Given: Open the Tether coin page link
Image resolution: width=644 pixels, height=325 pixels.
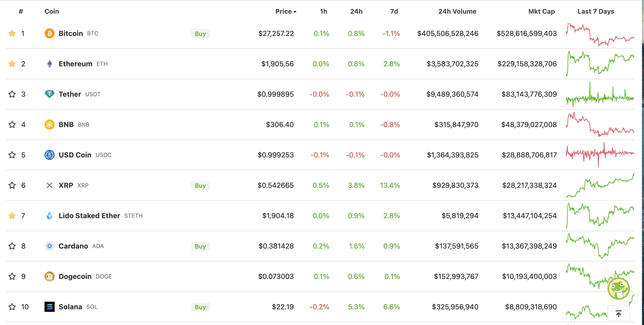Looking at the screenshot, I should click(70, 94).
